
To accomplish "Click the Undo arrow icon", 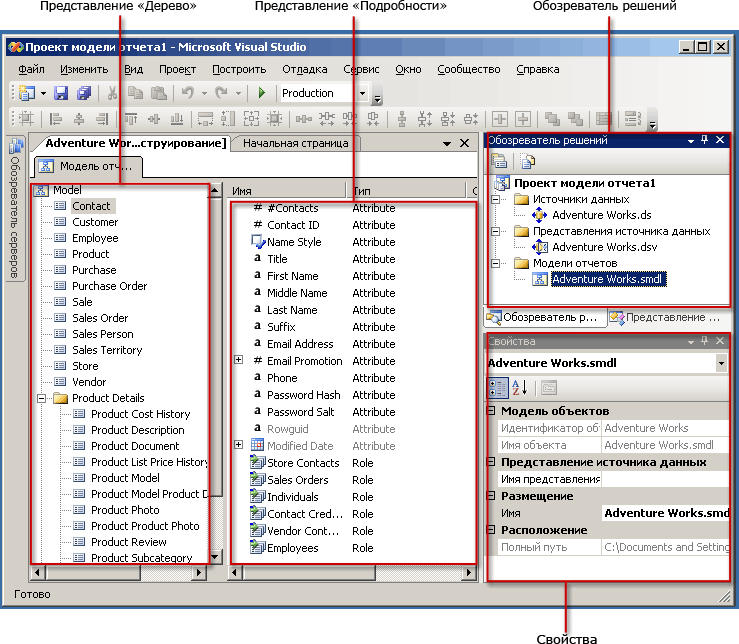I will tap(187, 93).
